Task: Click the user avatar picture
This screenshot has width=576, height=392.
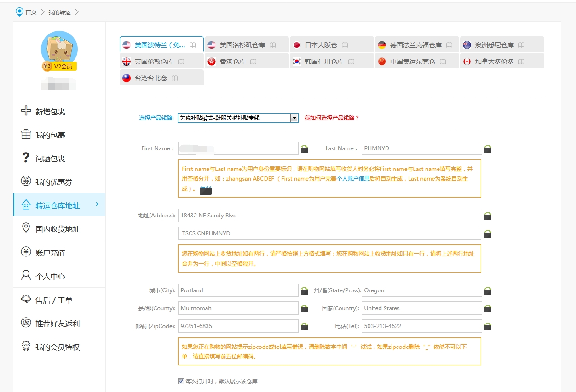Action: tap(59, 48)
